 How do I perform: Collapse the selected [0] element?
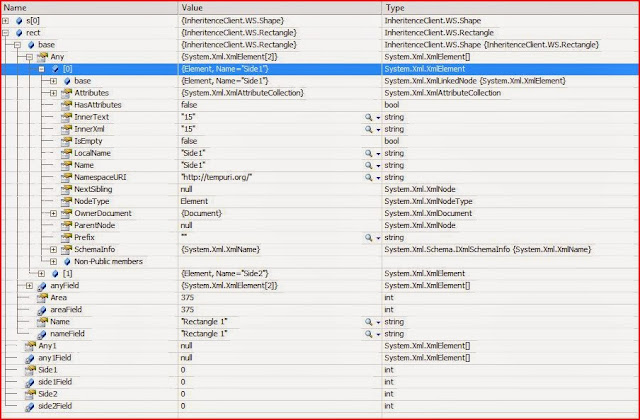[x=41, y=69]
